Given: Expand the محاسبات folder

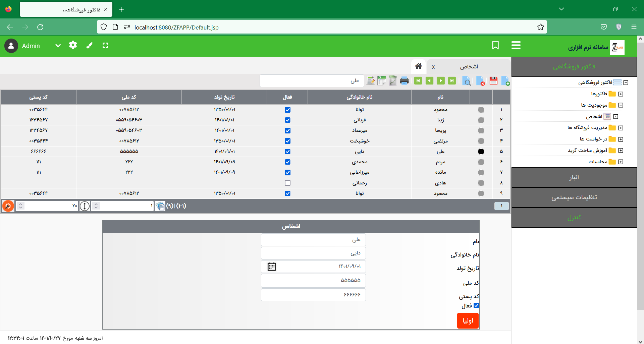Looking at the screenshot, I should 621,162.
